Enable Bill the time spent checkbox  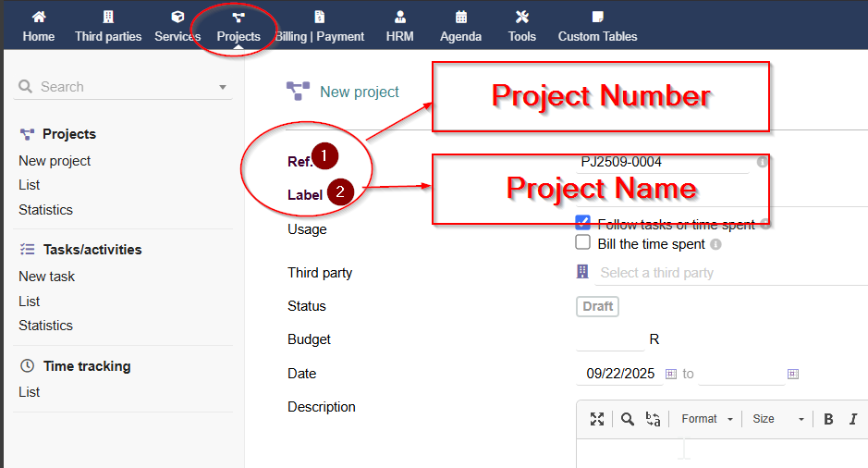coord(583,243)
